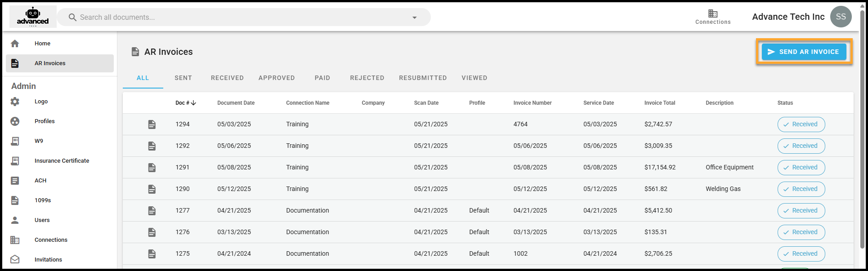The height and width of the screenshot is (271, 868).
Task: Click the Welding Gas description cell
Action: pyautogui.click(x=723, y=189)
